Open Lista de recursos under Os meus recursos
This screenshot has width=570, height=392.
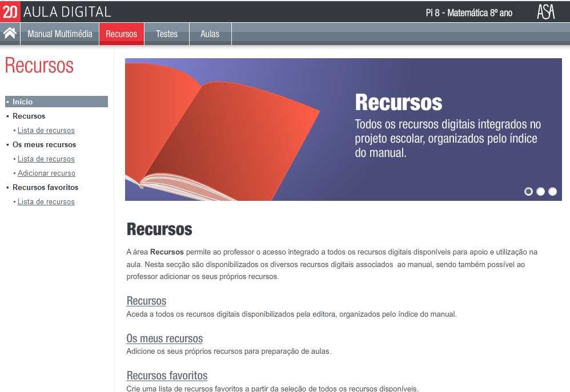46,159
